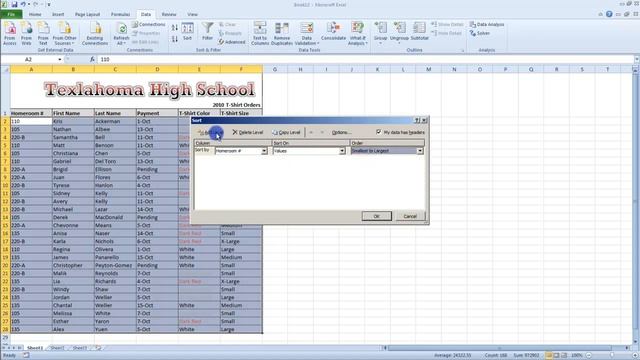Switch to the Review tab

[x=169, y=14]
